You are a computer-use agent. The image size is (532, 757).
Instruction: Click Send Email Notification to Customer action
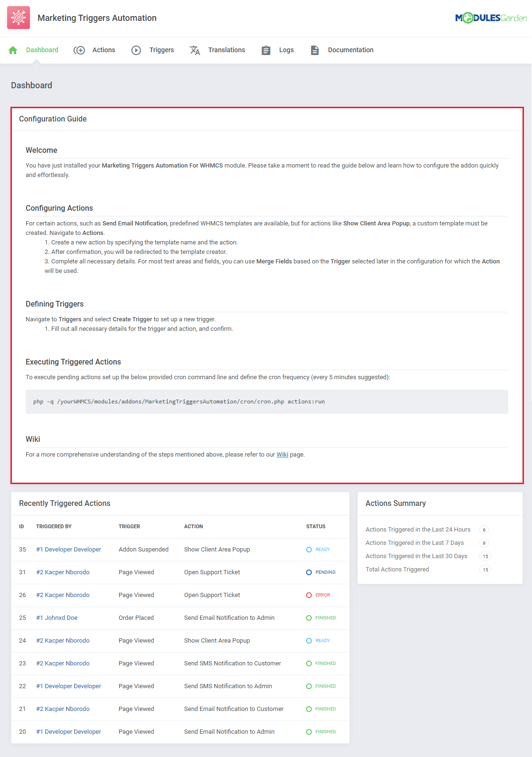(233, 709)
